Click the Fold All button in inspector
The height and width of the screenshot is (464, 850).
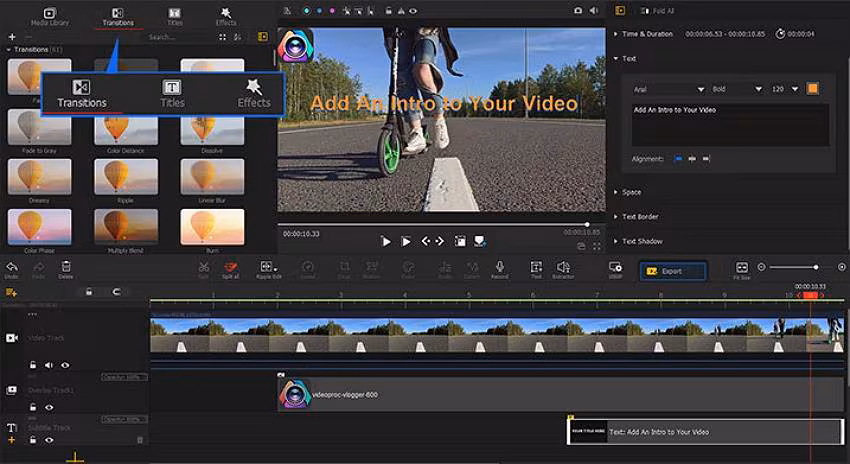tap(657, 10)
